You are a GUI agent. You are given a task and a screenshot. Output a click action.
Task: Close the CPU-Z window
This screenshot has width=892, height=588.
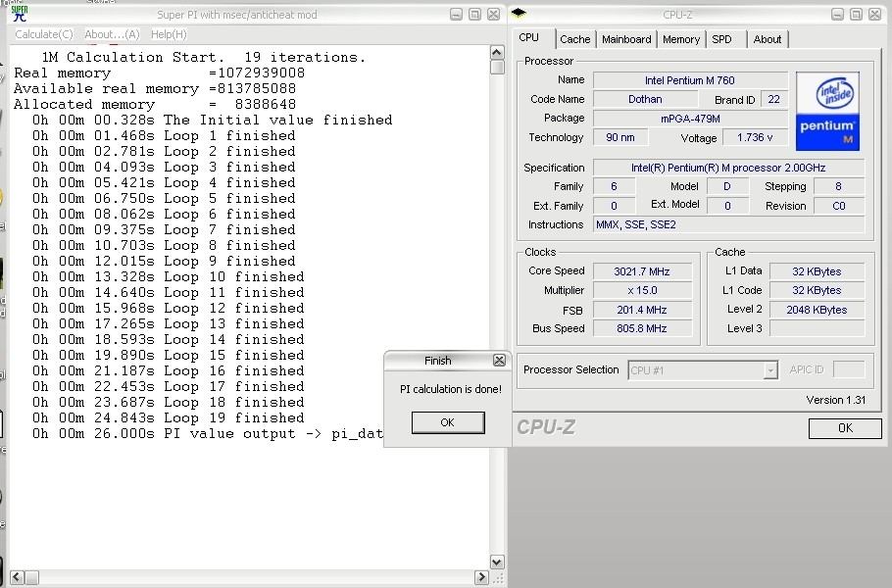pos(874,15)
